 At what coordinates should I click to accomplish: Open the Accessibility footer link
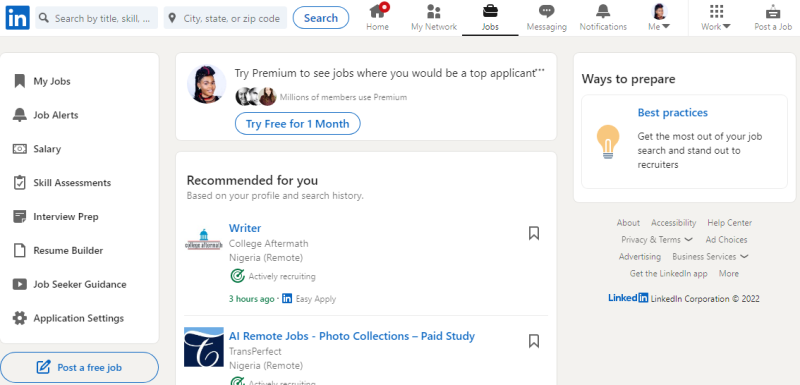coord(673,223)
